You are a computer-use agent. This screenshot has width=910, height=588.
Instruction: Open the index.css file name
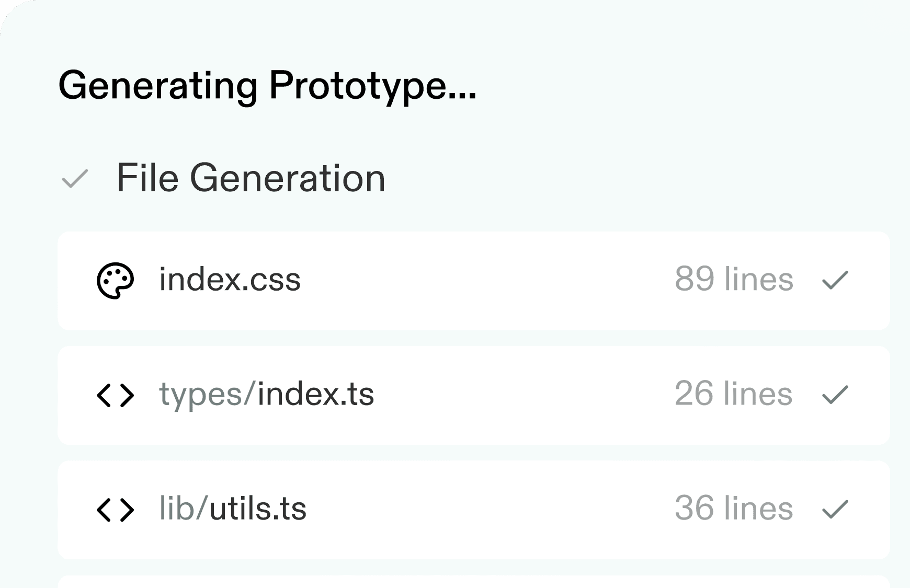230,280
